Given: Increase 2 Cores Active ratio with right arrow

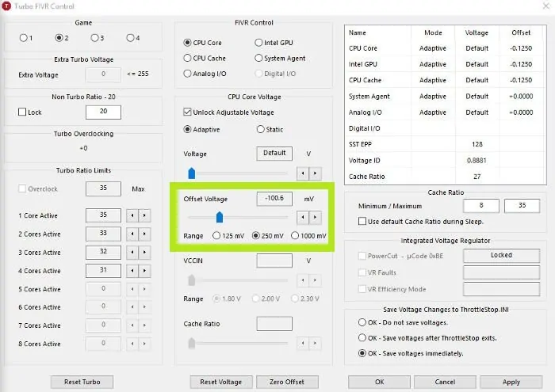Looking at the screenshot, I should [x=144, y=234].
